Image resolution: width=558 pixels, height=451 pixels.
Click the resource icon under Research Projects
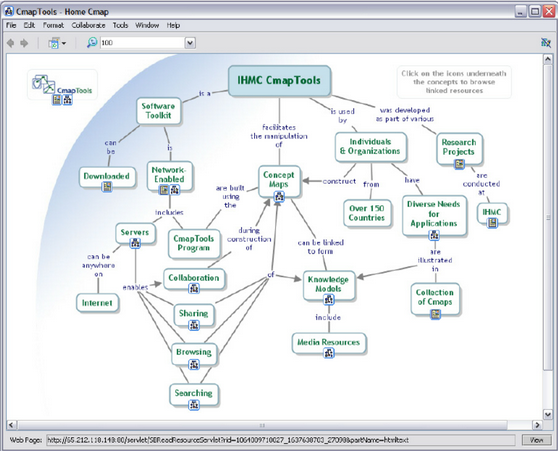pyautogui.click(x=459, y=164)
